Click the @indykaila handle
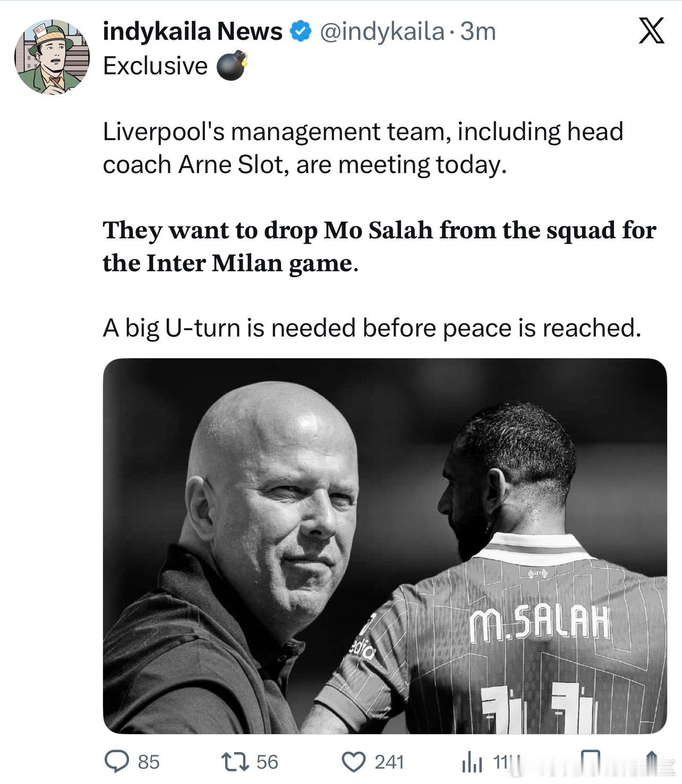The height and width of the screenshot is (784, 682). point(381,32)
